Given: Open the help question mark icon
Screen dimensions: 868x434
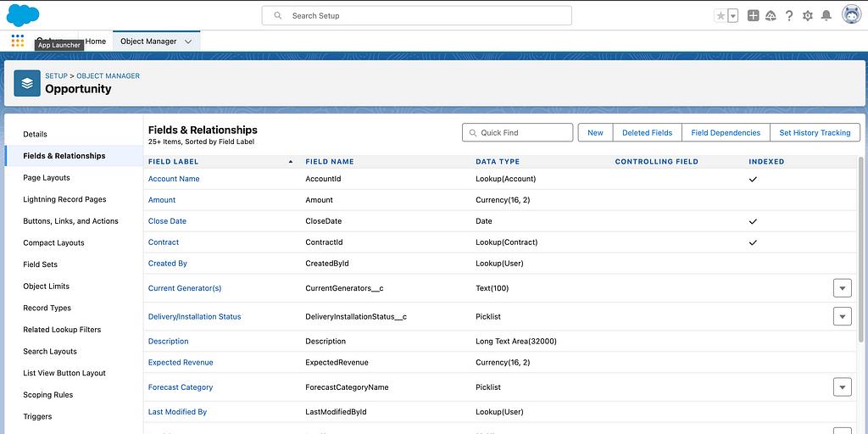Looking at the screenshot, I should click(789, 15).
